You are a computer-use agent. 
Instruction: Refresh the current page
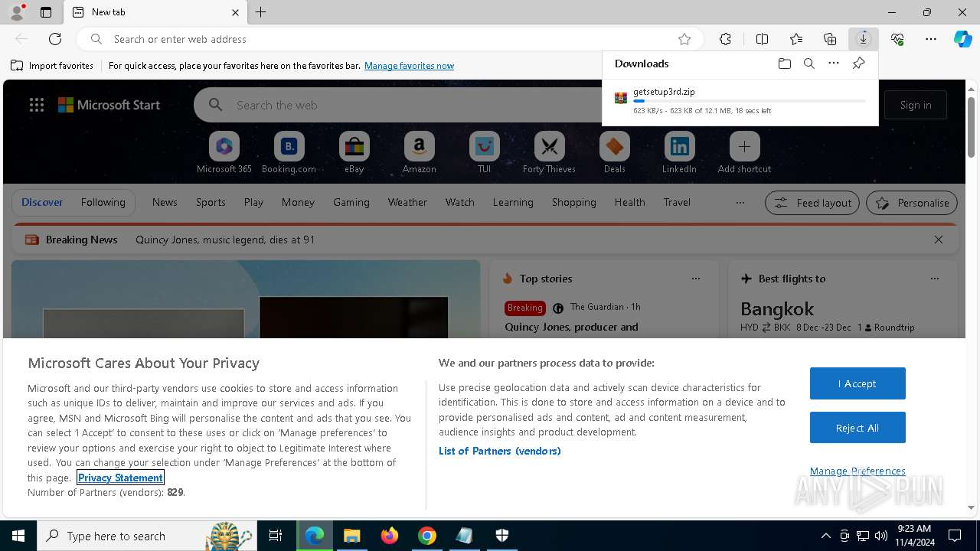tap(55, 39)
